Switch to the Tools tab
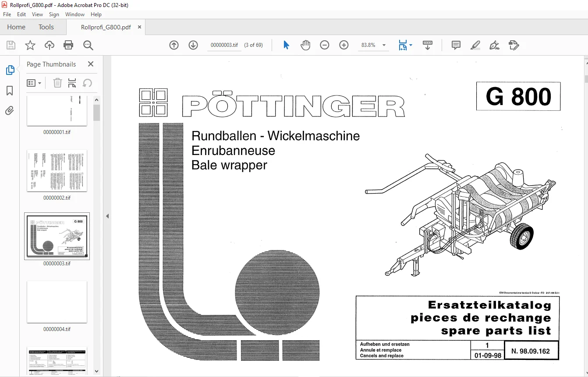 point(46,27)
